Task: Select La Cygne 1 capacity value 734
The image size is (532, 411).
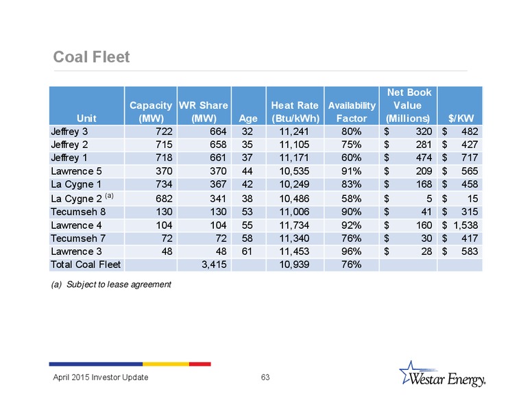Action: point(164,184)
